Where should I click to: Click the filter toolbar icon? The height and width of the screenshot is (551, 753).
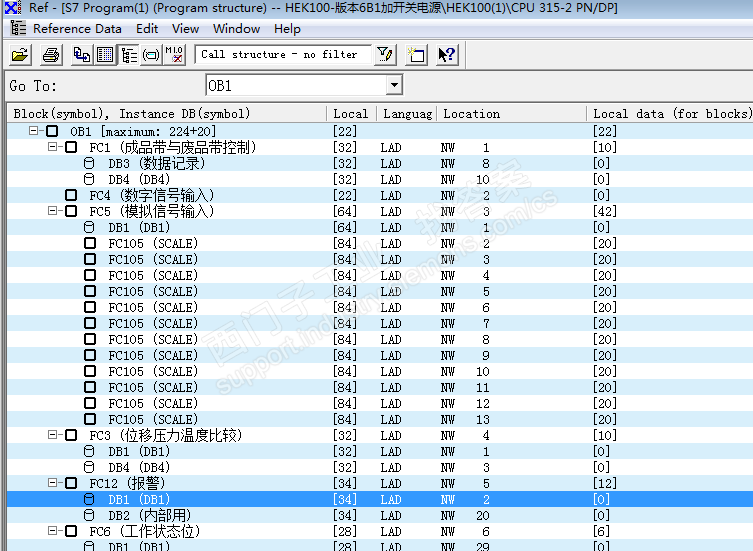[x=385, y=54]
